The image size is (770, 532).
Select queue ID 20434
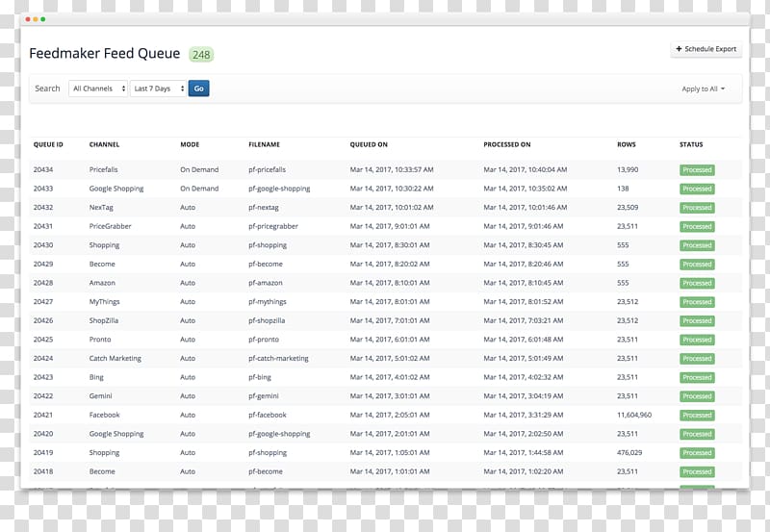43,169
